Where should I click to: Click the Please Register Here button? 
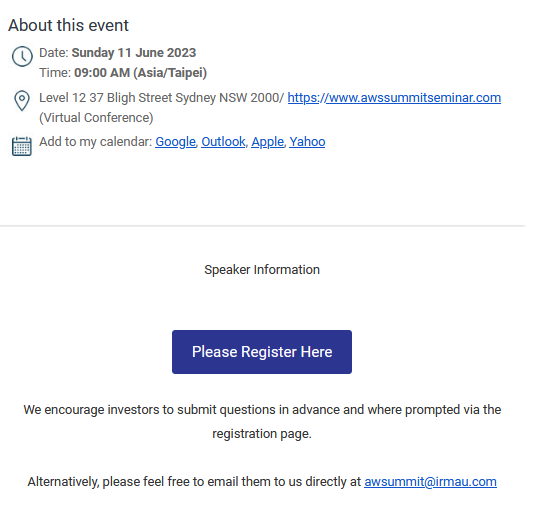262,352
